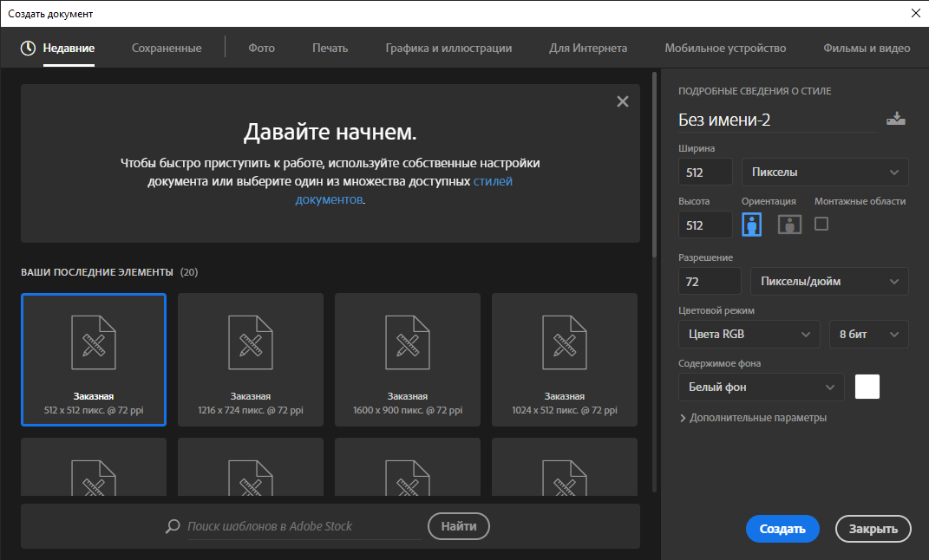Open the Фильмы и видео tab
Screen dimensions: 929x560
tap(867, 48)
